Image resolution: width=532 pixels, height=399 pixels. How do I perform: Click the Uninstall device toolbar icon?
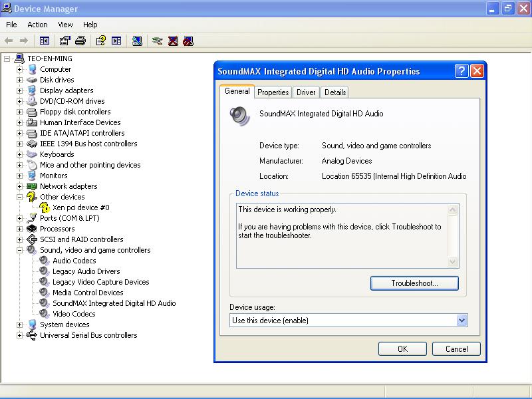coord(173,41)
